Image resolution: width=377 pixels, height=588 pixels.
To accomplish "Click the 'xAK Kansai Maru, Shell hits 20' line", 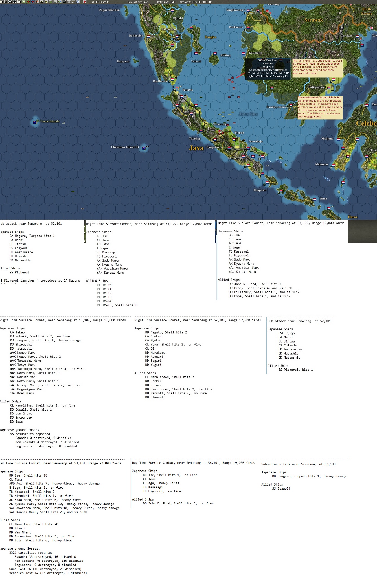I will 48,512.
